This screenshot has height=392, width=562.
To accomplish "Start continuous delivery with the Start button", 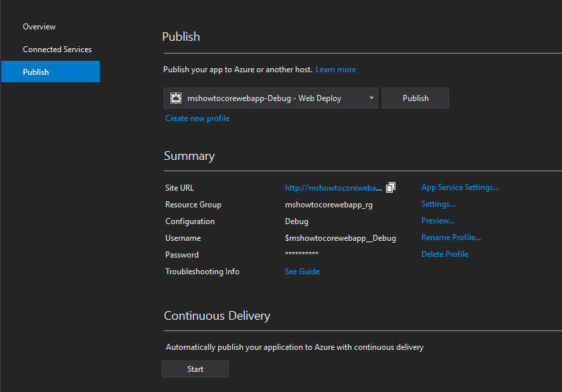I will pyautogui.click(x=195, y=369).
